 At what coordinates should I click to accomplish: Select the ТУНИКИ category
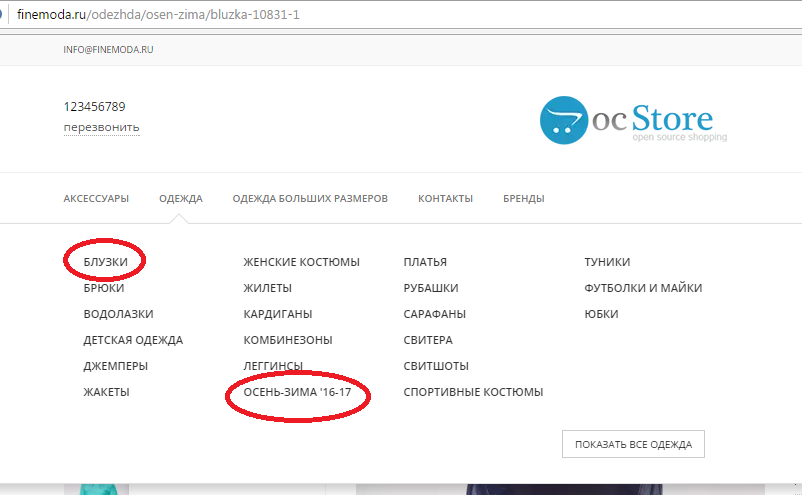[x=607, y=262]
